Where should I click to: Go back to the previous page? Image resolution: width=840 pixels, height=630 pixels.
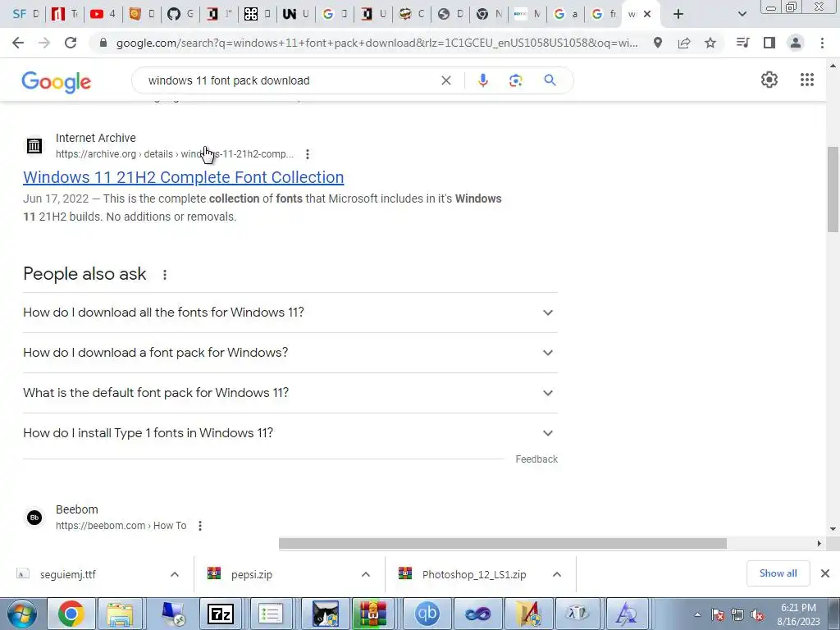[x=18, y=43]
